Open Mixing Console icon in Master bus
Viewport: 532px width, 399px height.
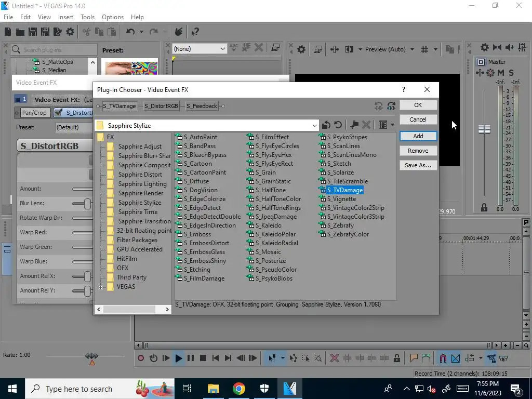point(522,47)
